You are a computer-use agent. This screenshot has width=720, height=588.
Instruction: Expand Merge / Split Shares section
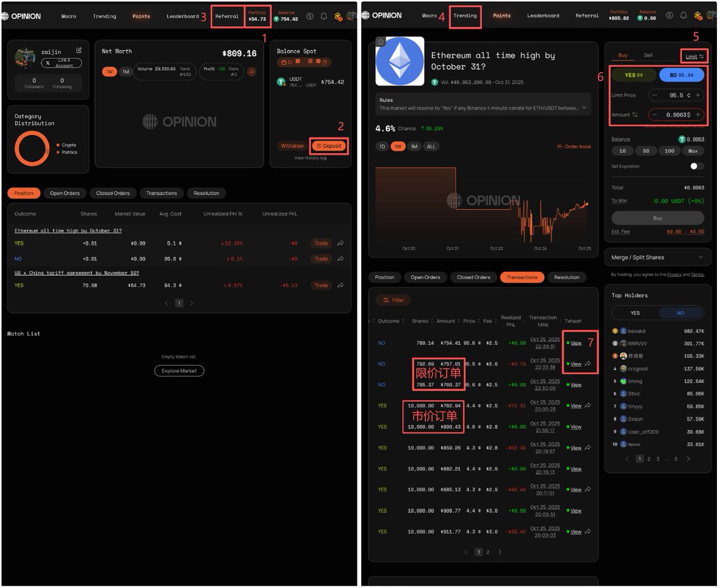pyautogui.click(x=658, y=257)
